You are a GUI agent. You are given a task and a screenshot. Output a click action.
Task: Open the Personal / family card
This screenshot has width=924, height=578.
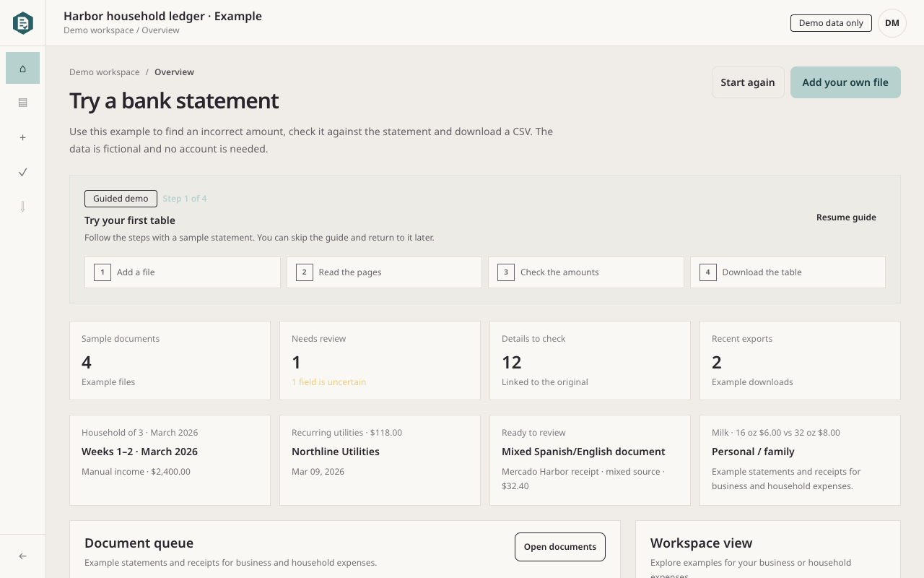pyautogui.click(x=800, y=460)
